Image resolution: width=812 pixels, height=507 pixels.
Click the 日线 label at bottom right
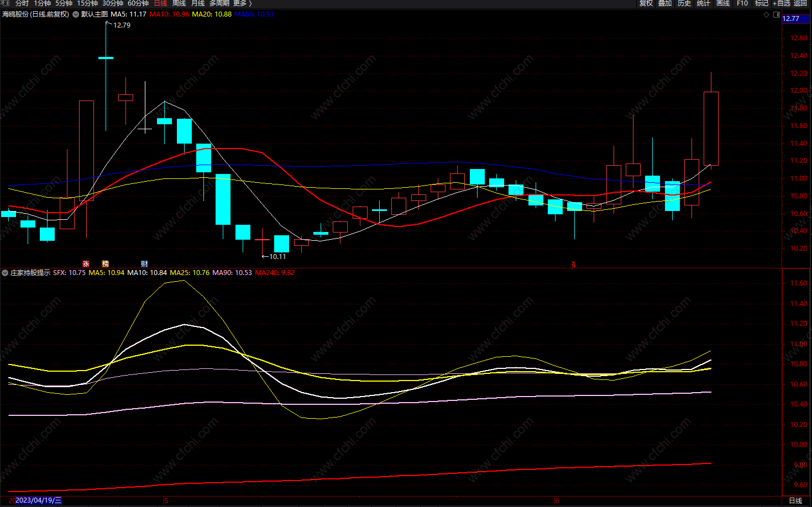[x=795, y=501]
